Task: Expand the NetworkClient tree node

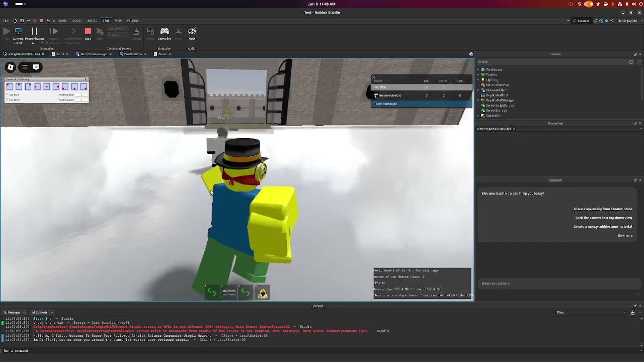Action: click(478, 90)
